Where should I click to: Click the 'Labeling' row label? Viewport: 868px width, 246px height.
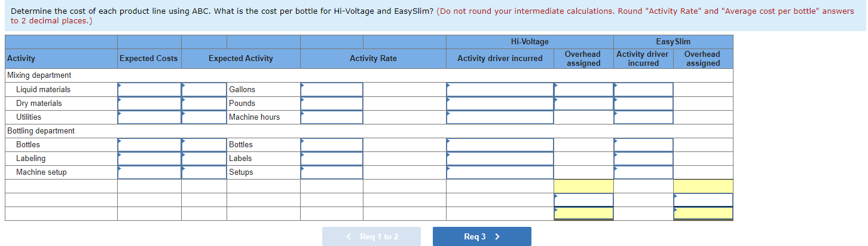point(30,158)
